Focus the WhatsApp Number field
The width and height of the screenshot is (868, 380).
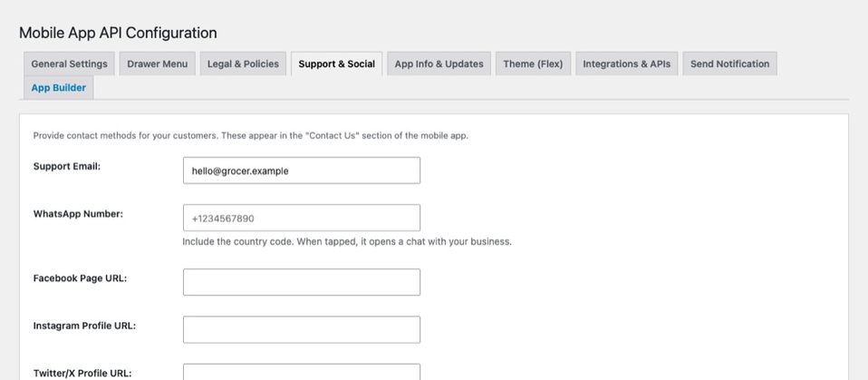tap(302, 219)
